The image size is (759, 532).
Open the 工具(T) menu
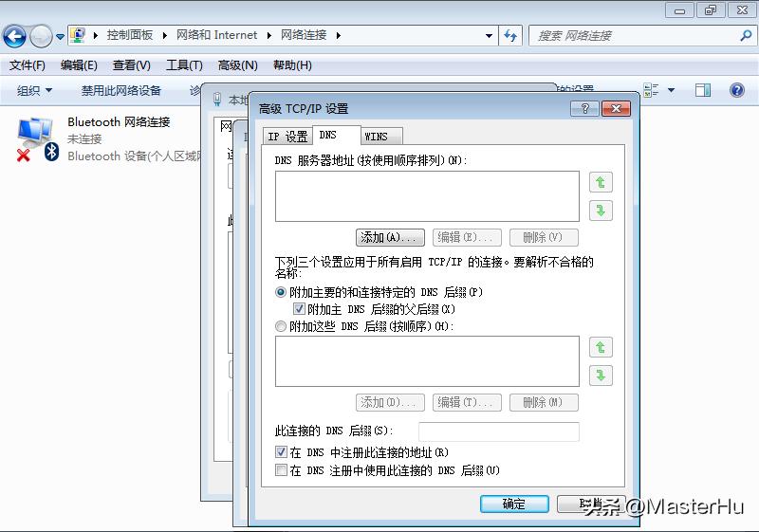184,65
